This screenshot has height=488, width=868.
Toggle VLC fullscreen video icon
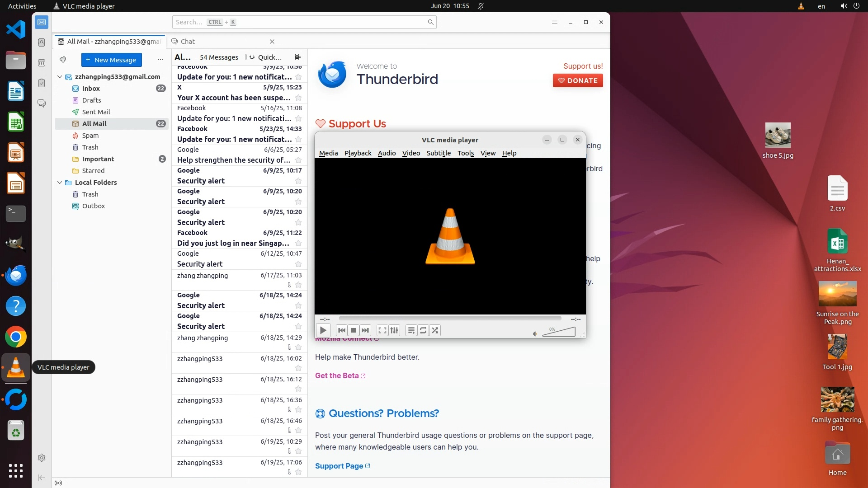coord(382,330)
